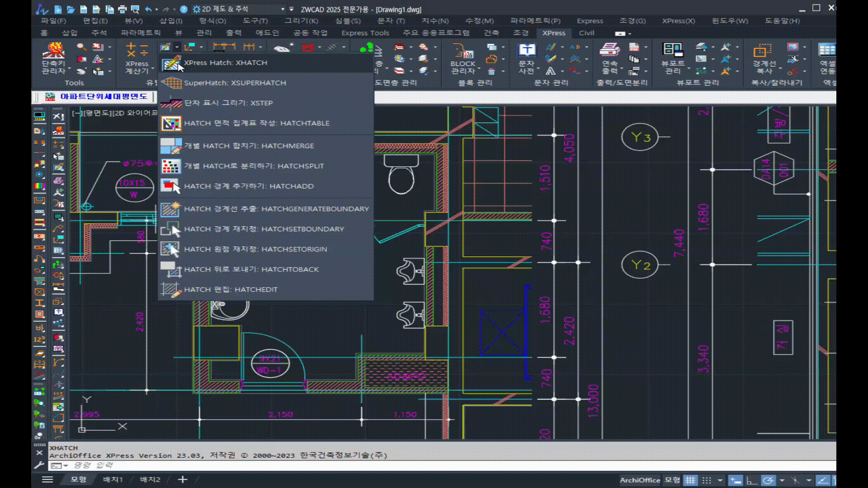
Task: Toggle polar tracking in status bar
Action: click(x=768, y=480)
